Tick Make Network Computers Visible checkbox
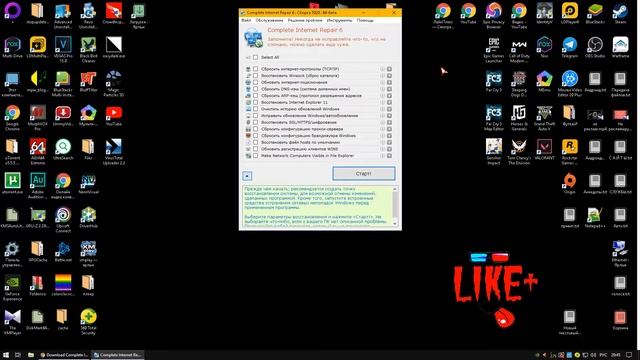The height and width of the screenshot is (360, 640). tap(256, 156)
